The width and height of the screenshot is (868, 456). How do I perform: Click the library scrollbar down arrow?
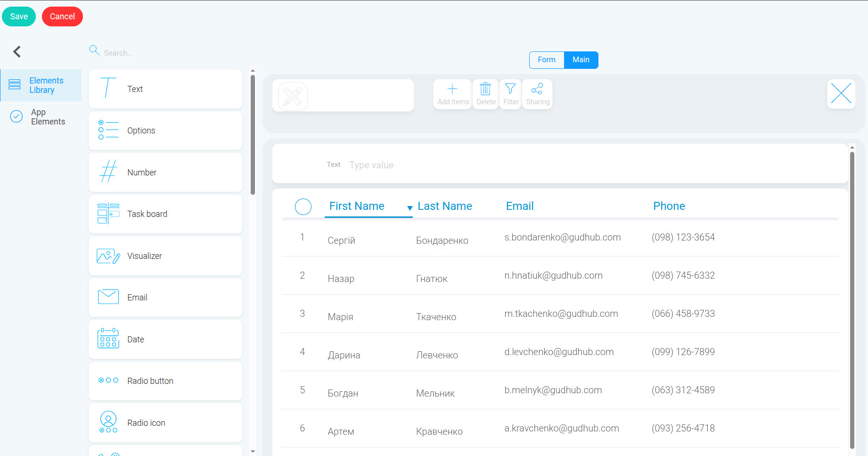253,451
